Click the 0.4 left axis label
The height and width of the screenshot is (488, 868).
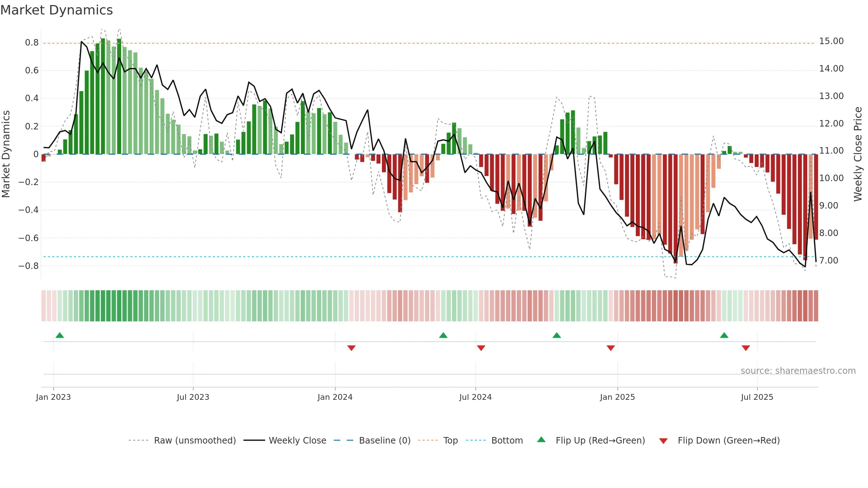tap(32, 98)
